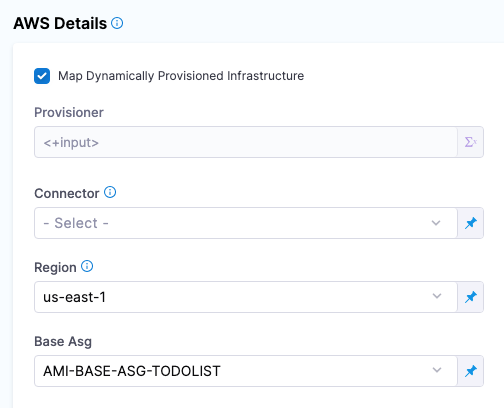This screenshot has width=504, height=408.
Task: Expand the chevron arrow in the Connector field
Action: [436, 223]
